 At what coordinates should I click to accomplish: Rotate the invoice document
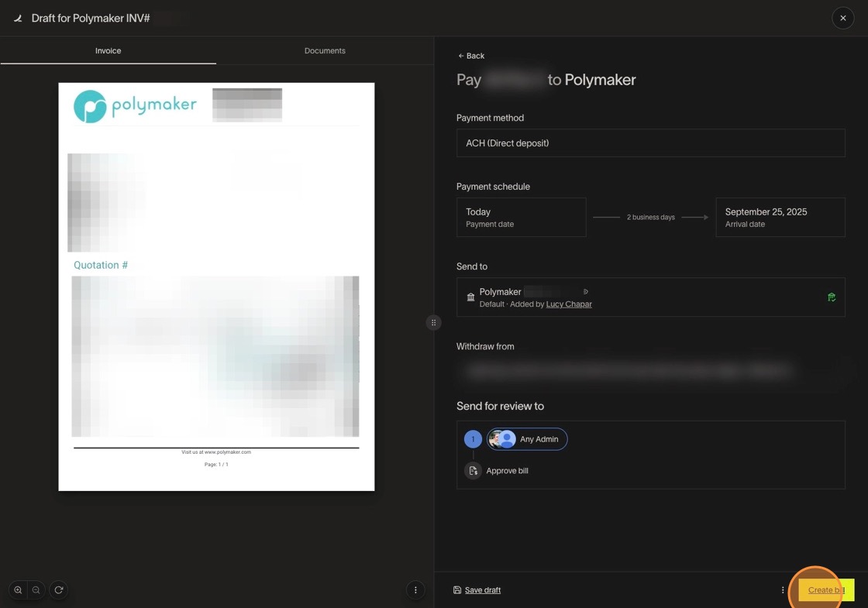point(58,590)
